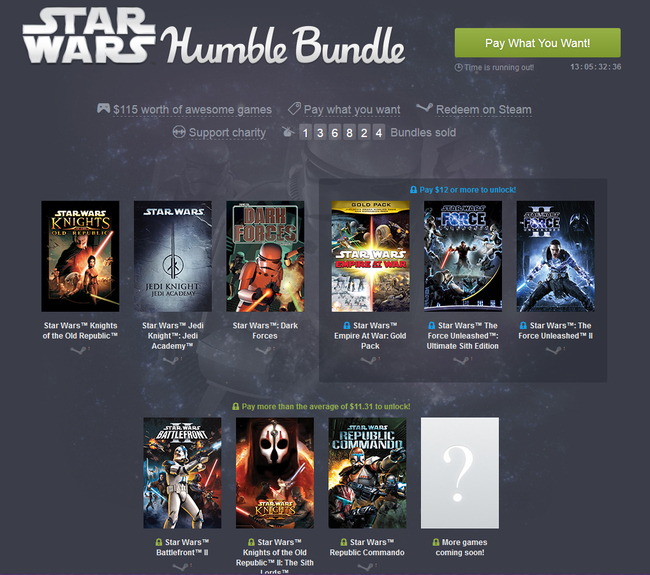Click the lock icon by Pay $12 or more
Image resolution: width=650 pixels, height=575 pixels.
click(413, 189)
